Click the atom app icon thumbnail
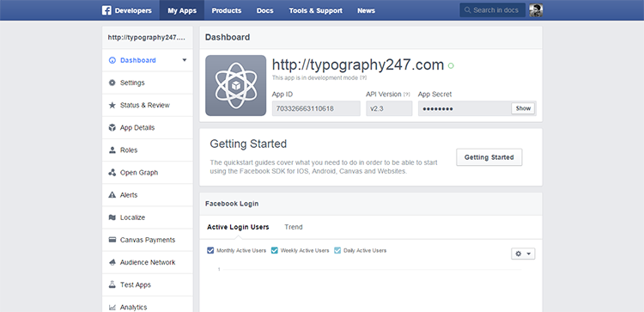 [236, 85]
